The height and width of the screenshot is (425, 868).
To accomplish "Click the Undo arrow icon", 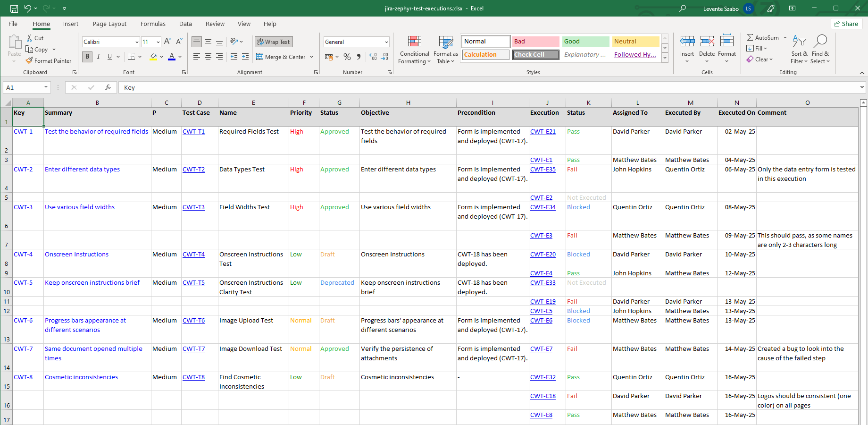I will point(28,8).
